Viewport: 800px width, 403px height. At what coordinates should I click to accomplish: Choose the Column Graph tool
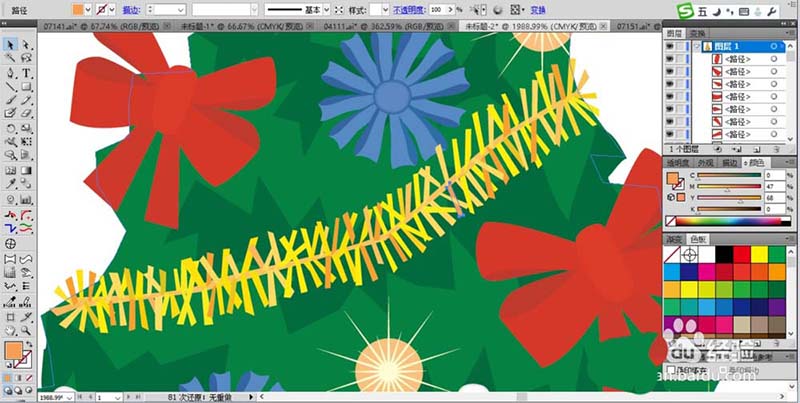click(26, 199)
